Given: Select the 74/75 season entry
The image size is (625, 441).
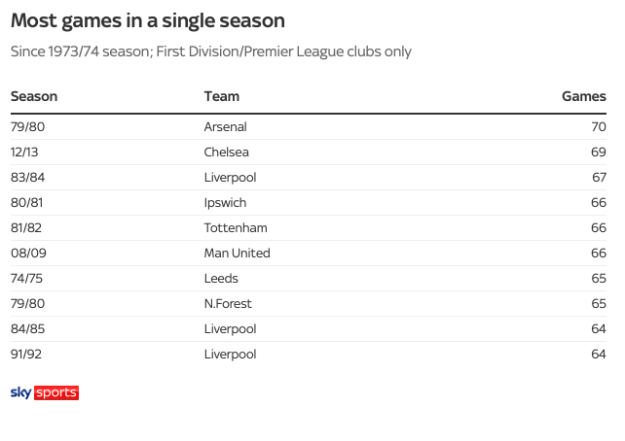Looking at the screenshot, I should pyautogui.click(x=25, y=278).
